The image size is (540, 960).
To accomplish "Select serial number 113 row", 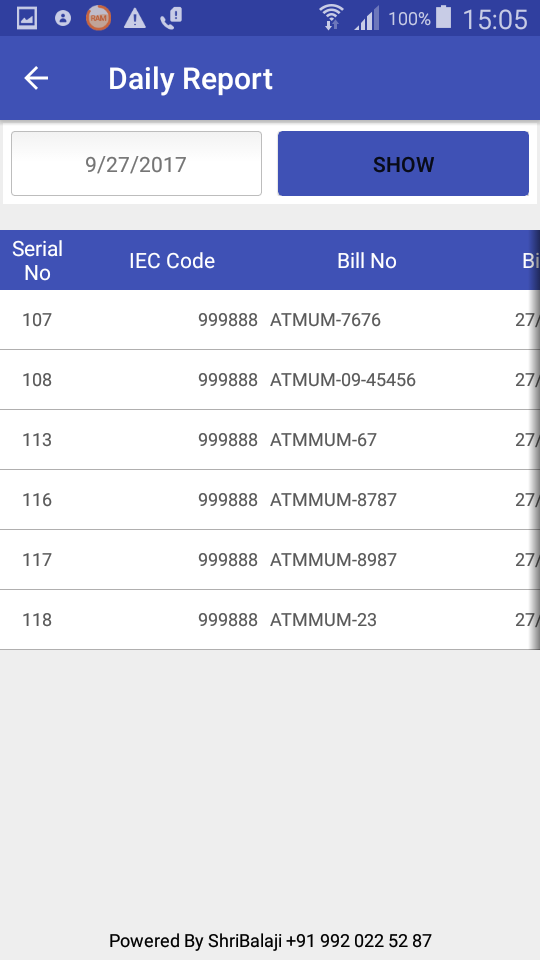I will pyautogui.click(x=270, y=440).
